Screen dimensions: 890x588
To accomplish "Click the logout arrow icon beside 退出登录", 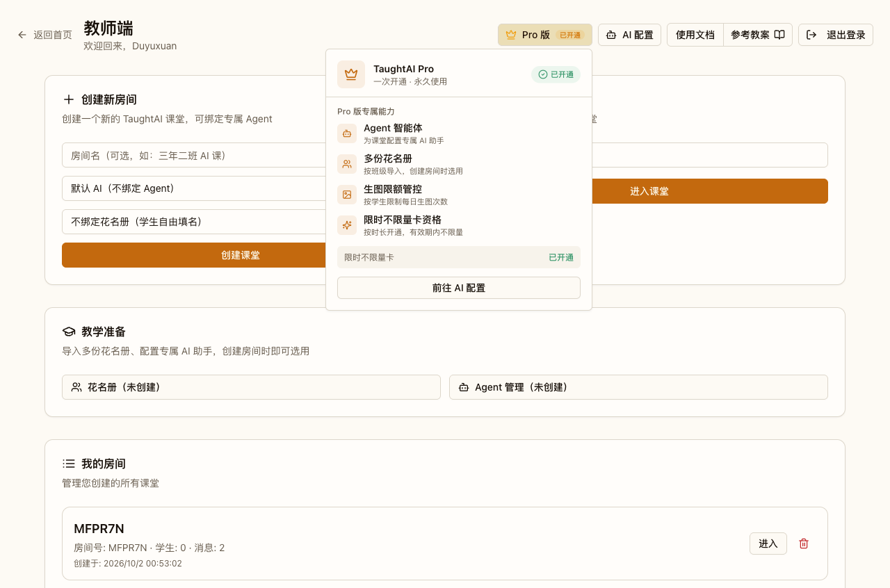I will [811, 35].
